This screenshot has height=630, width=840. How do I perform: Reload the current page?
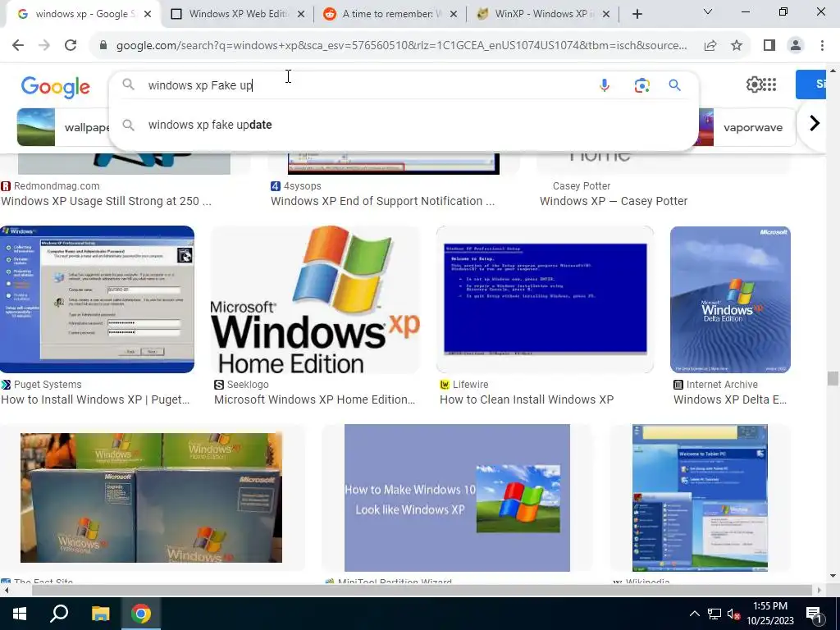pyautogui.click(x=71, y=46)
